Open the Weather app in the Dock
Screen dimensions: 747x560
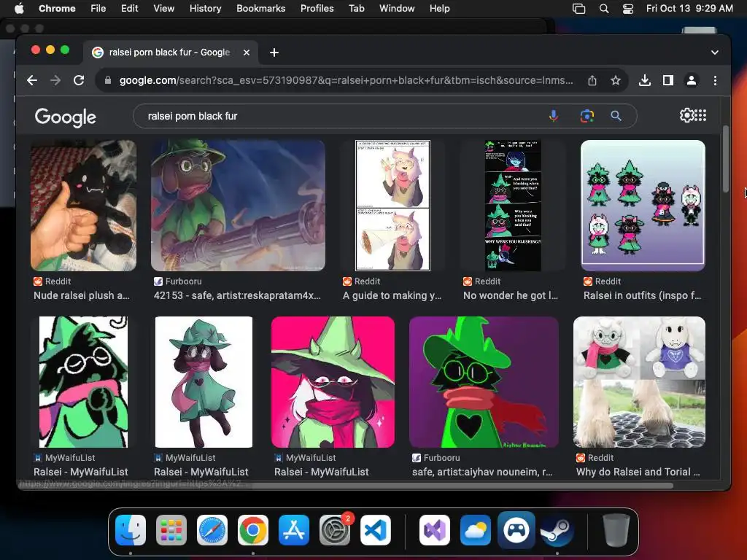[476, 530]
